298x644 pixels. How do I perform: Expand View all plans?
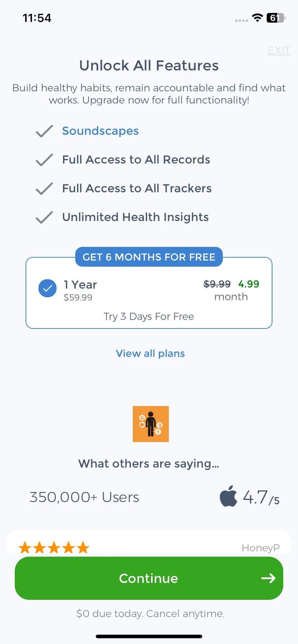point(150,354)
